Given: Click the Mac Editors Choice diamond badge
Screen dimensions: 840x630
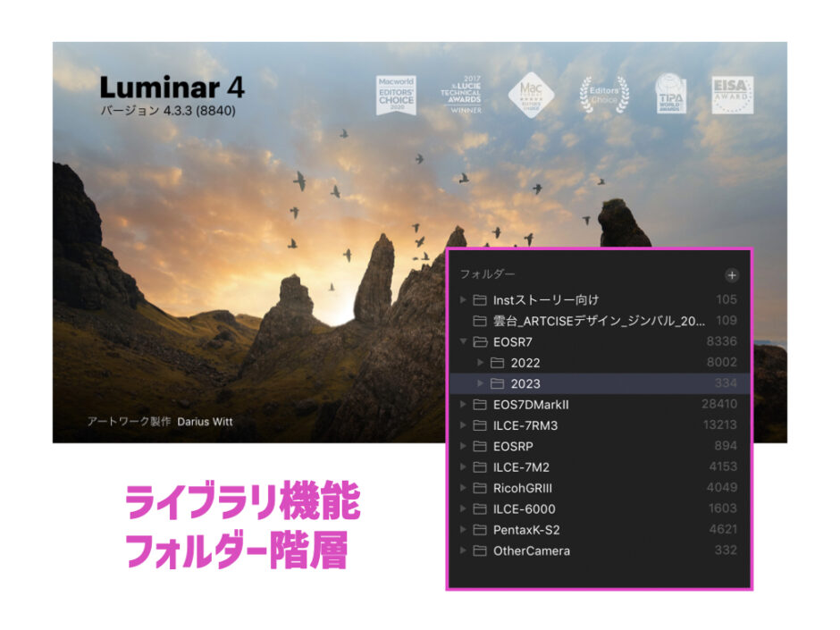Looking at the screenshot, I should [531, 95].
